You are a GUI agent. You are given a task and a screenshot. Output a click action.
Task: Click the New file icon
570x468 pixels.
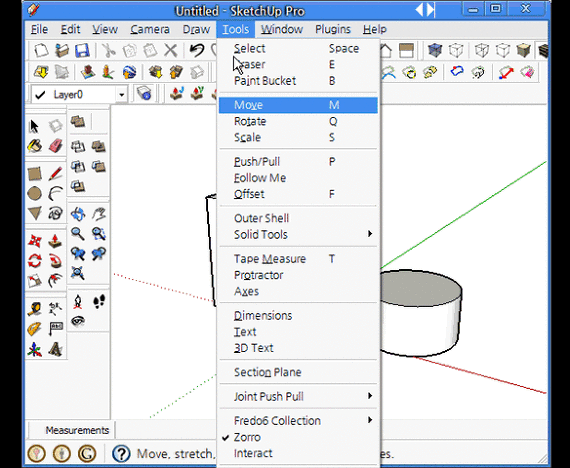[x=41, y=51]
